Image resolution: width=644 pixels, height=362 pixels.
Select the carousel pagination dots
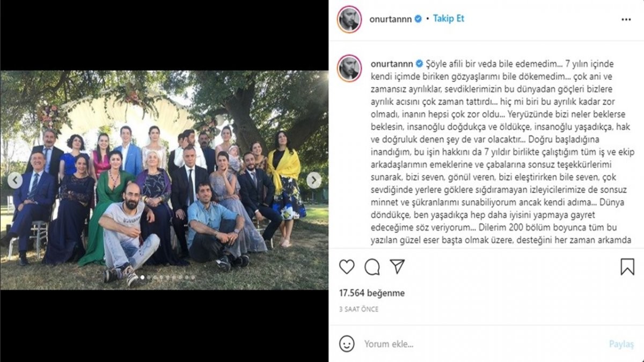click(164, 277)
